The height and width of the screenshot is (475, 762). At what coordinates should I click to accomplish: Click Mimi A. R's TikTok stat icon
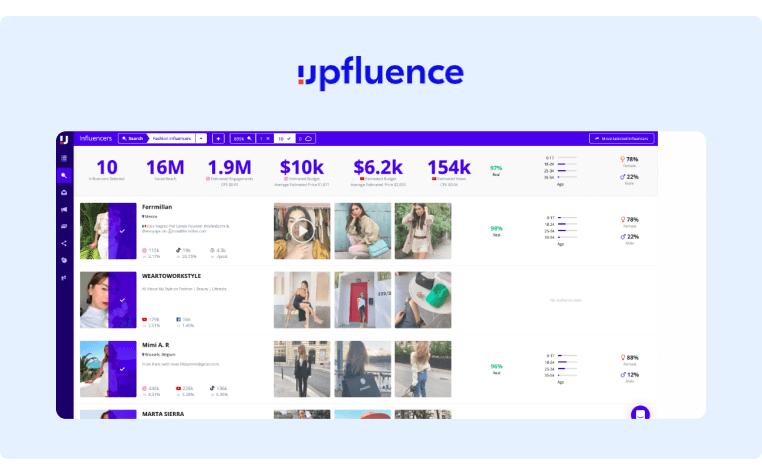tap(212, 388)
